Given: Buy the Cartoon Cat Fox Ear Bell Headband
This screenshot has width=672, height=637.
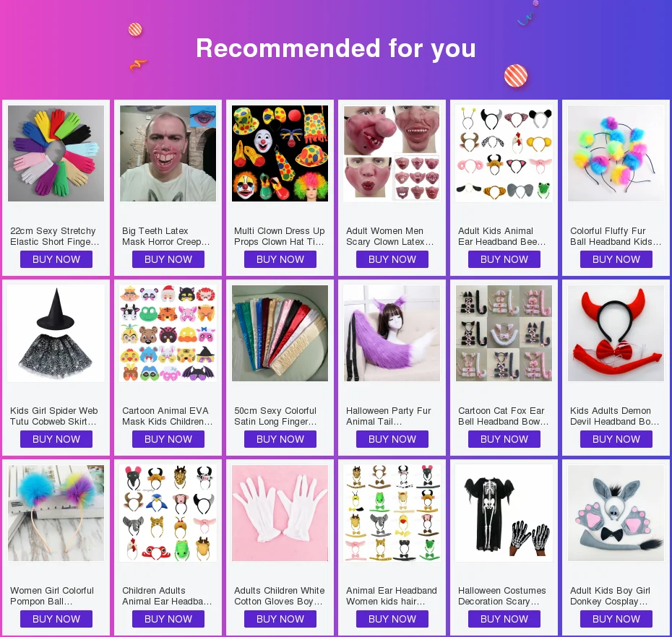Looking at the screenshot, I should point(504,439).
